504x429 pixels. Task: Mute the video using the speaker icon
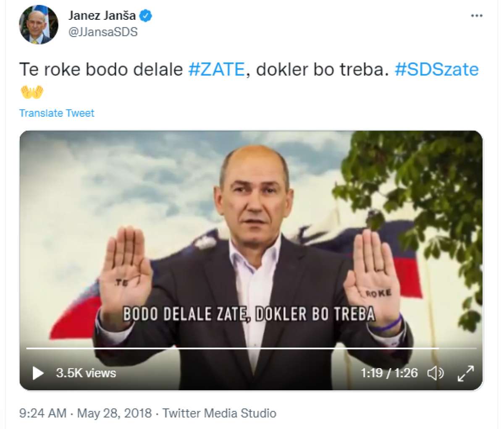point(436,373)
